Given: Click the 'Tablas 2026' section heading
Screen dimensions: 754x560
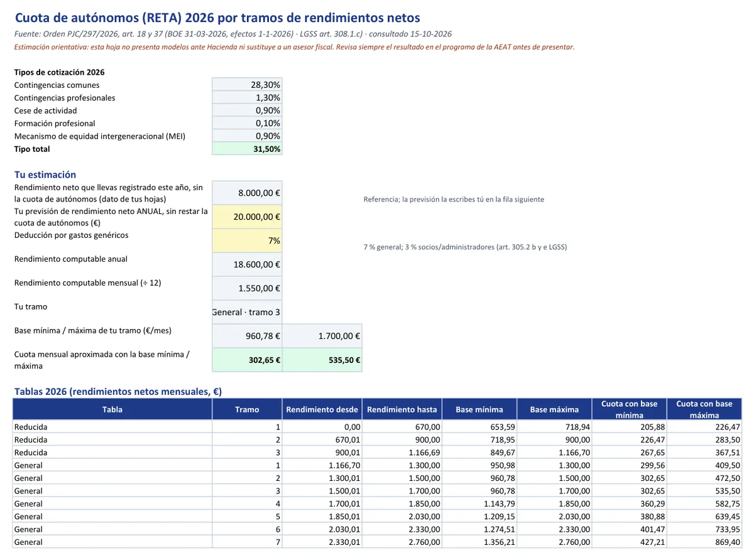Looking at the screenshot, I should [118, 392].
